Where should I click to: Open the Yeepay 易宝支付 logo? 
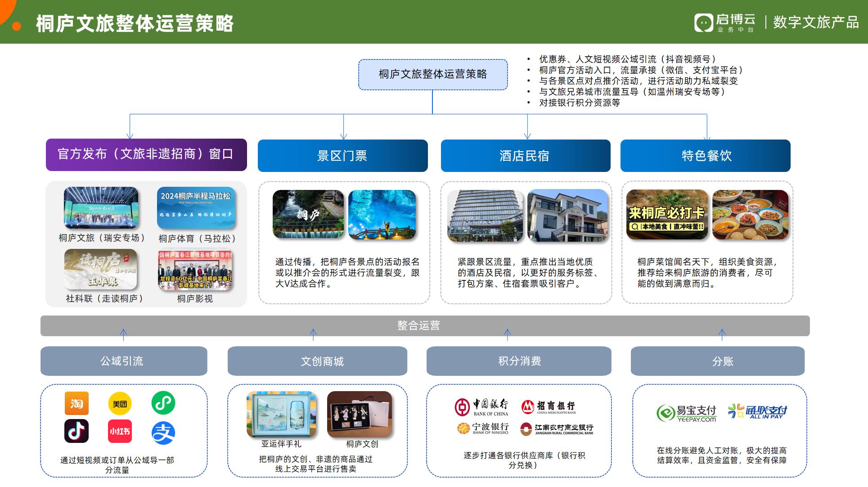[x=686, y=413]
